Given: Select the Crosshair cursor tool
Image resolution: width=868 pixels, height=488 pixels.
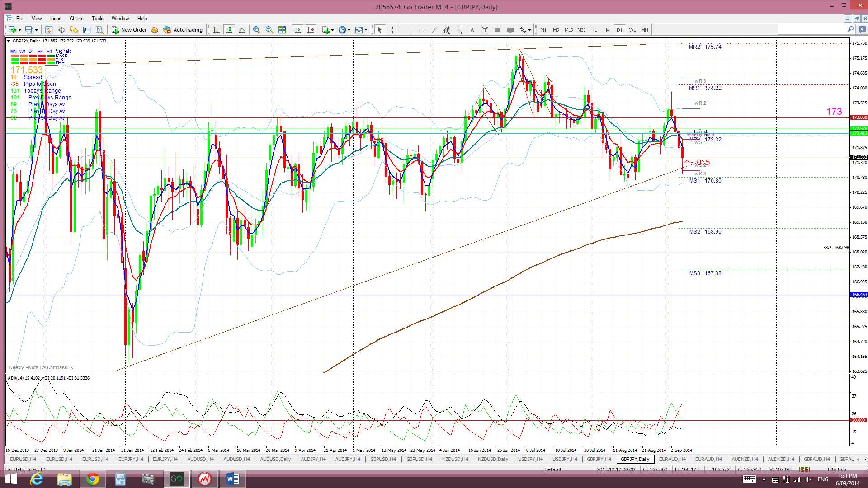Looking at the screenshot, I should tap(392, 30).
